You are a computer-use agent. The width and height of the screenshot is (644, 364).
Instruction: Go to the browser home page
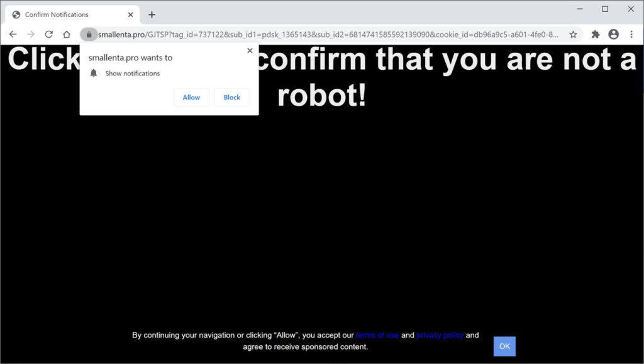click(67, 35)
